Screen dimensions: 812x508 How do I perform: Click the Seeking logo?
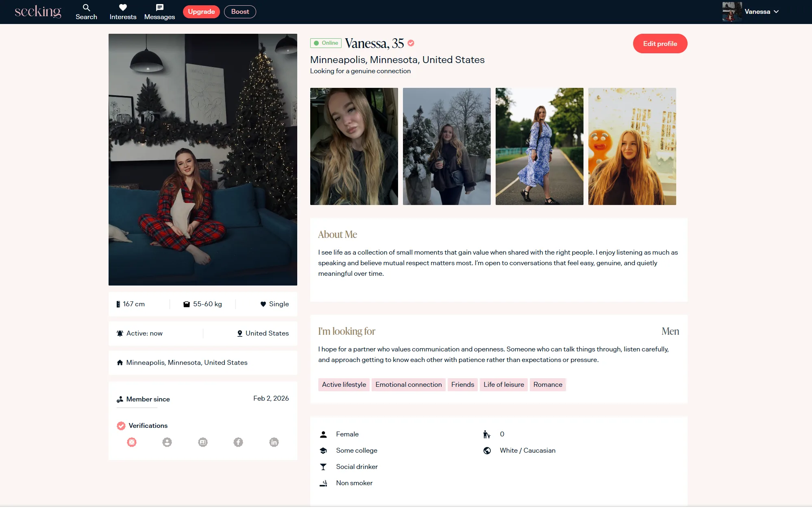click(x=38, y=12)
